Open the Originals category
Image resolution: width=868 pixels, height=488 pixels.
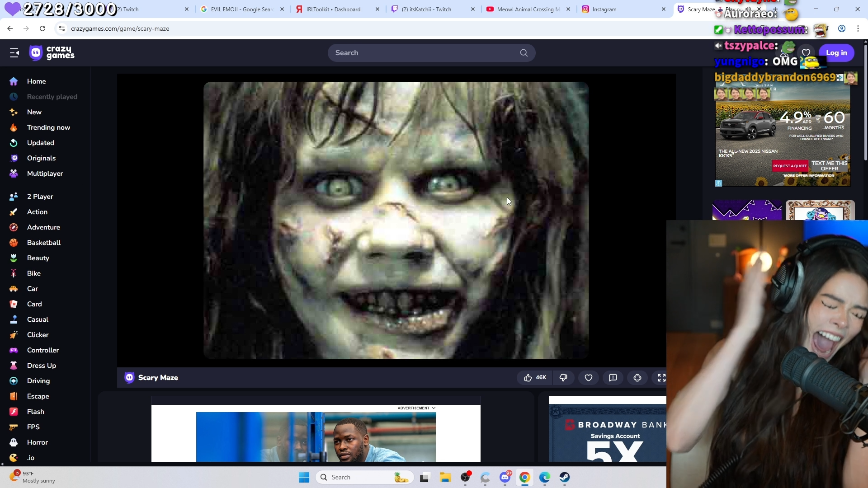point(41,158)
